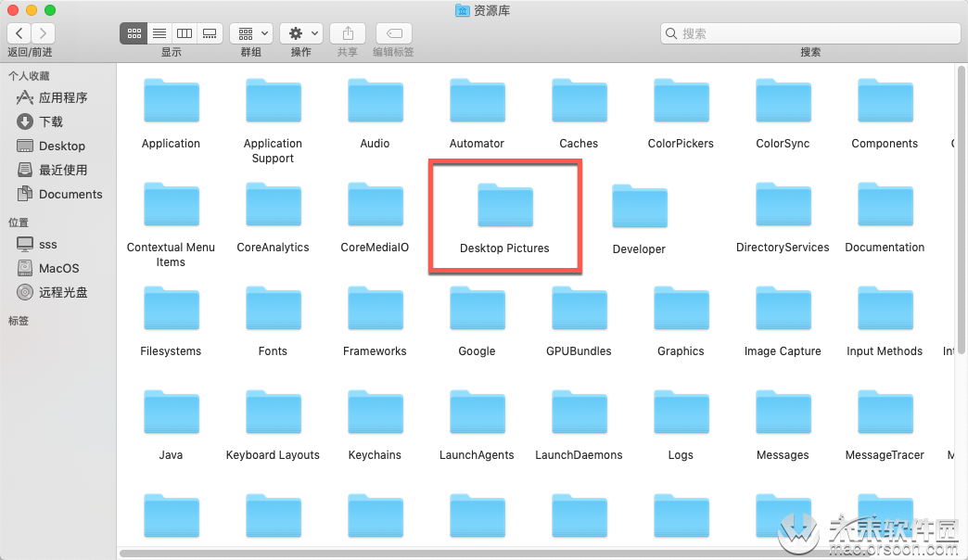Select the Frameworks folder
The image size is (968, 560).
(x=376, y=308)
